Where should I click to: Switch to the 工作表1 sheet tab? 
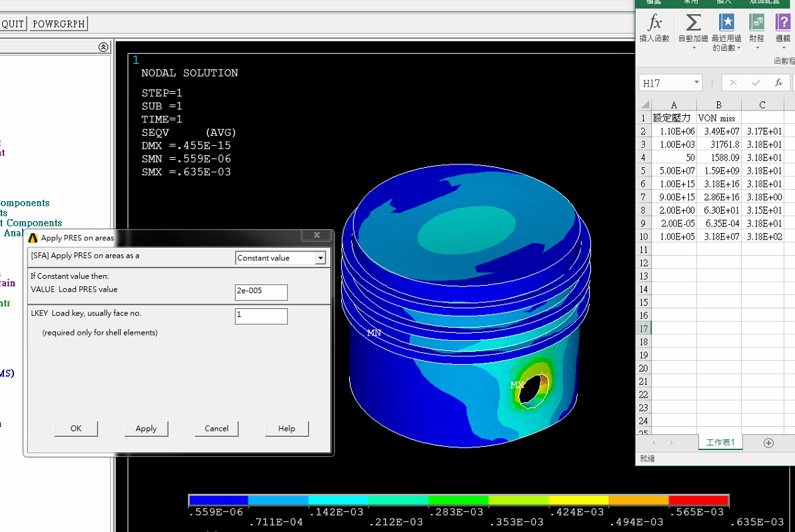click(x=720, y=443)
